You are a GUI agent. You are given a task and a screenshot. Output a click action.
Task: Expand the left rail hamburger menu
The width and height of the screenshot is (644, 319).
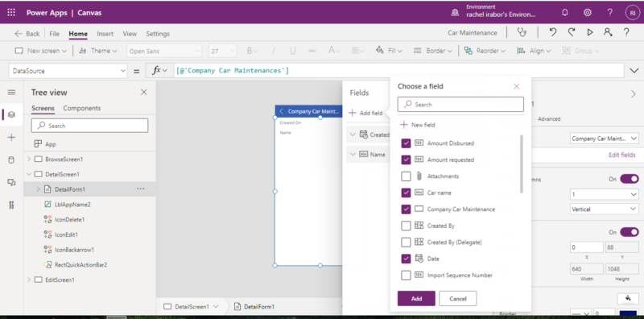[x=11, y=93]
